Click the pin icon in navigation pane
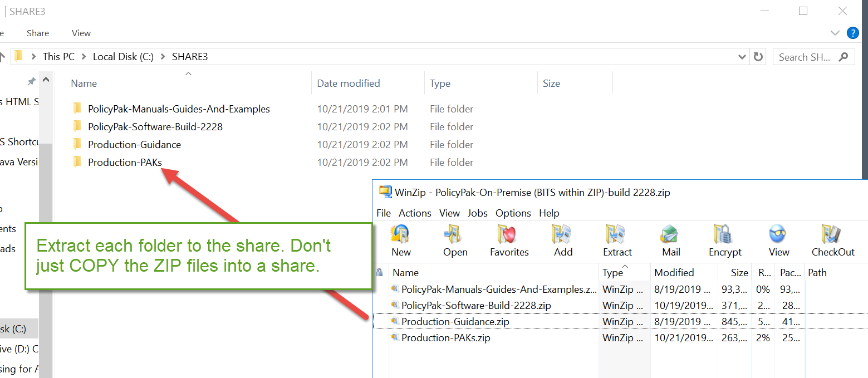868x378 pixels. point(31,82)
